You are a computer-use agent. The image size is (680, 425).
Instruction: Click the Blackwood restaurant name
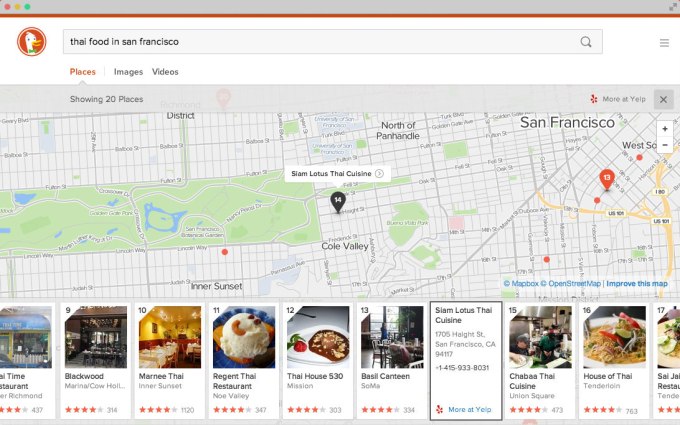[84, 376]
